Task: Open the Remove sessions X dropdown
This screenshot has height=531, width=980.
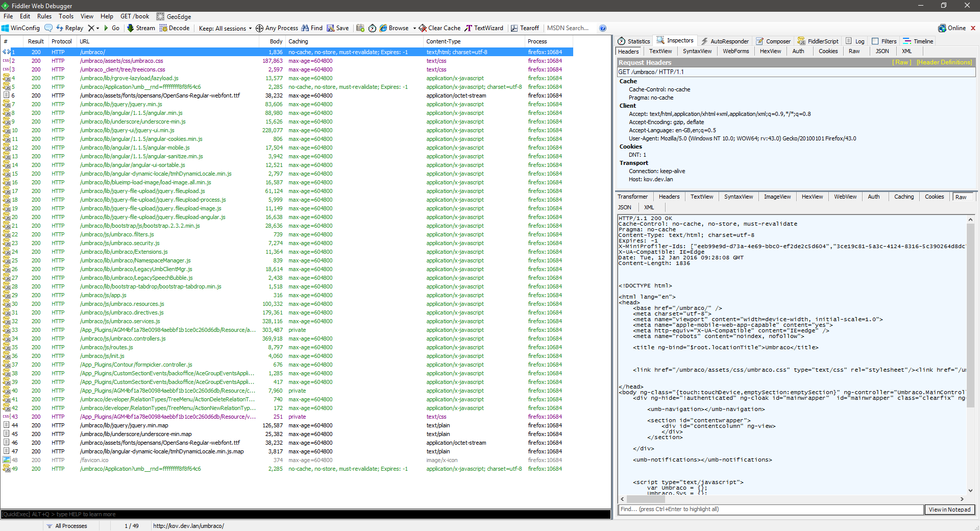Action: point(93,28)
